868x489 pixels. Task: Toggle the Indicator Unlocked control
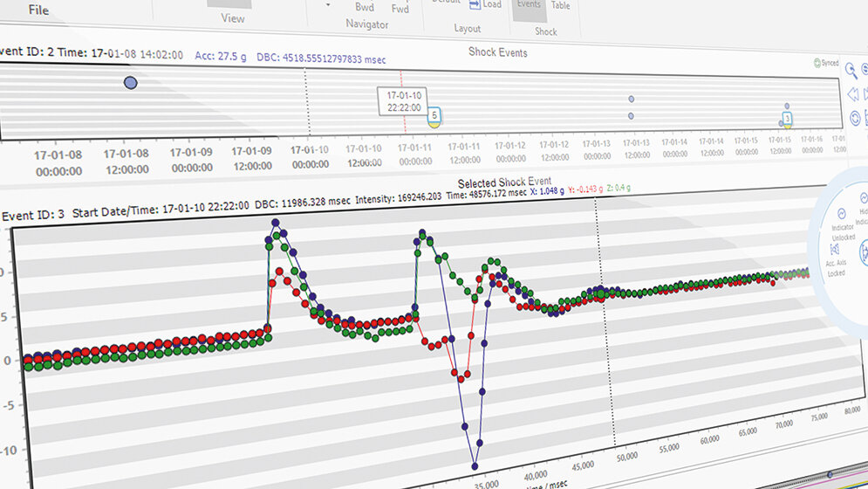842,214
